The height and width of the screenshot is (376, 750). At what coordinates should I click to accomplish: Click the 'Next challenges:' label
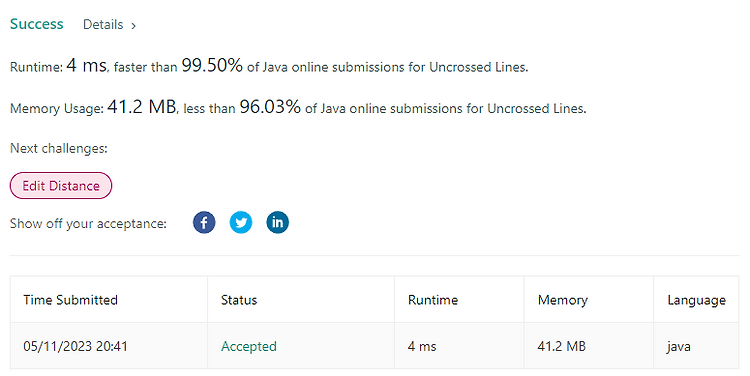click(59, 148)
